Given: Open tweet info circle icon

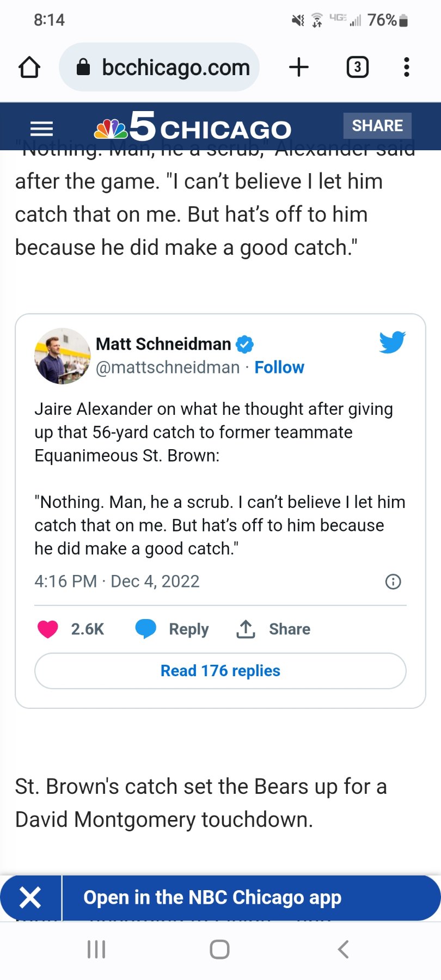Looking at the screenshot, I should 393,582.
